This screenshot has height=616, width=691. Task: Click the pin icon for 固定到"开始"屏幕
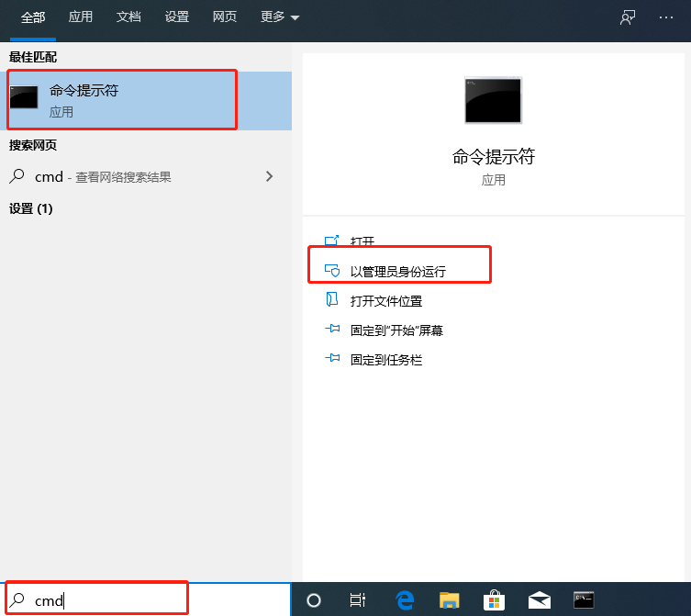click(332, 329)
